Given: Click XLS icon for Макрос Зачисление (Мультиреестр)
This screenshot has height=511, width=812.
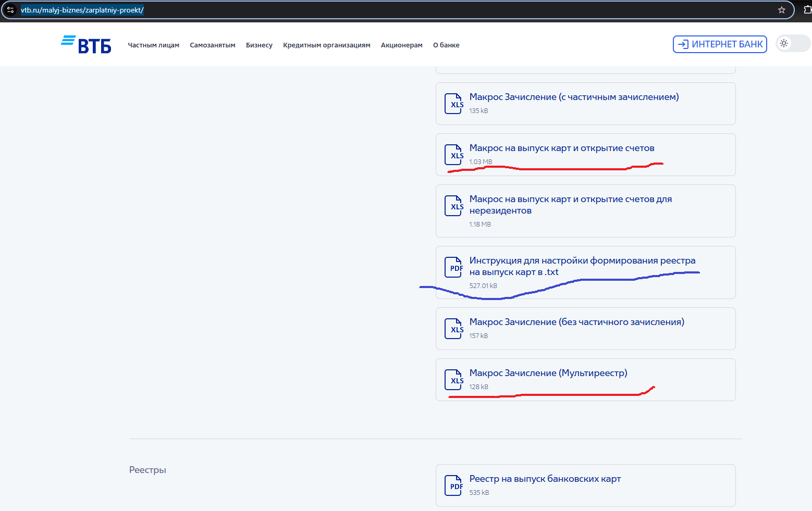Looking at the screenshot, I should 453,380.
